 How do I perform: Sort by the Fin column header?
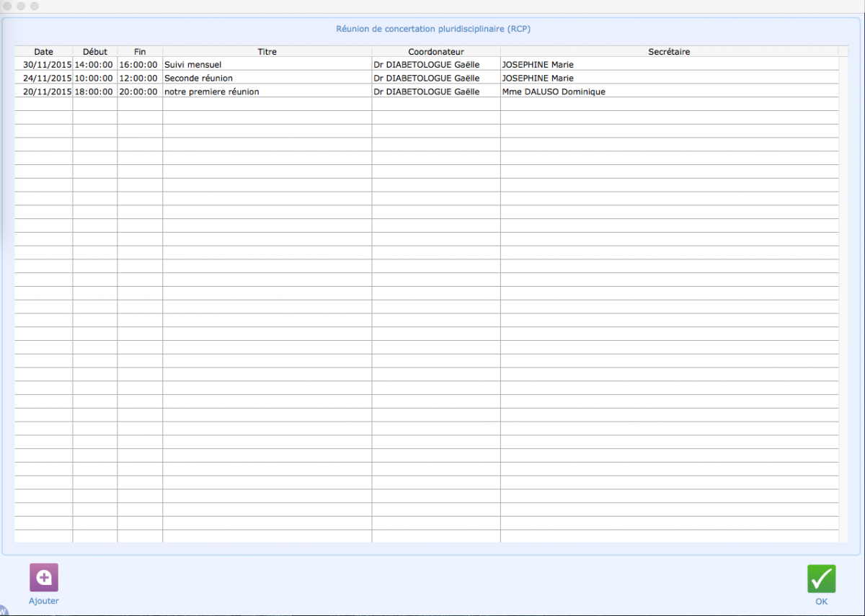(x=140, y=52)
